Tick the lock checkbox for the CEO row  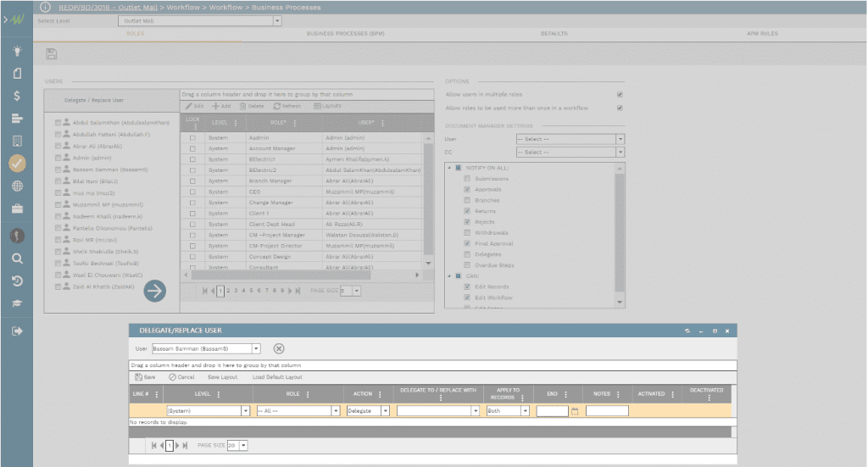point(192,192)
